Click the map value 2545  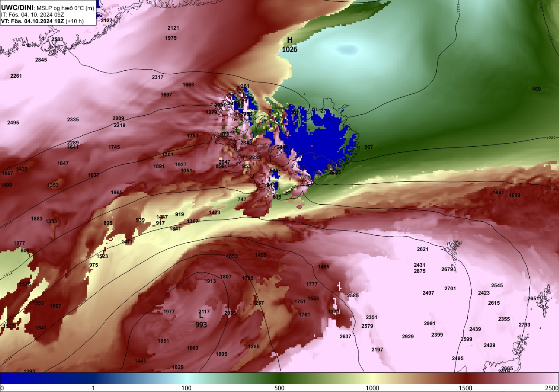497,285
